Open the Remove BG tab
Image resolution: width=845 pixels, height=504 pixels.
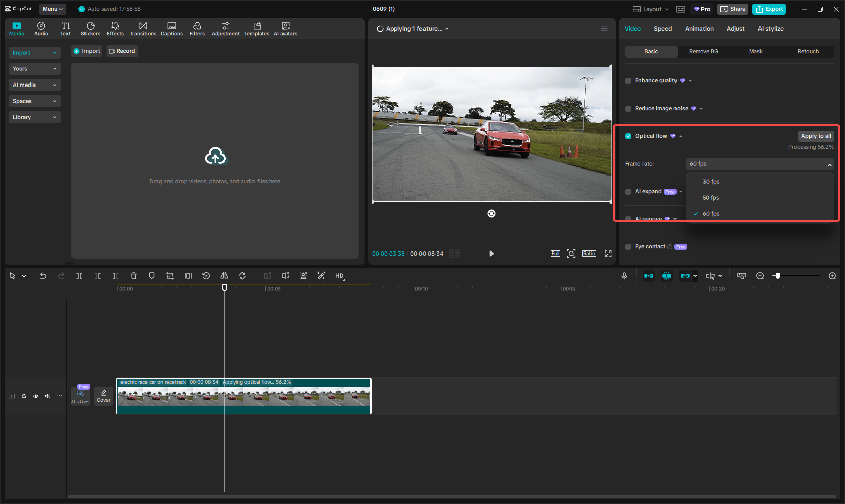703,51
